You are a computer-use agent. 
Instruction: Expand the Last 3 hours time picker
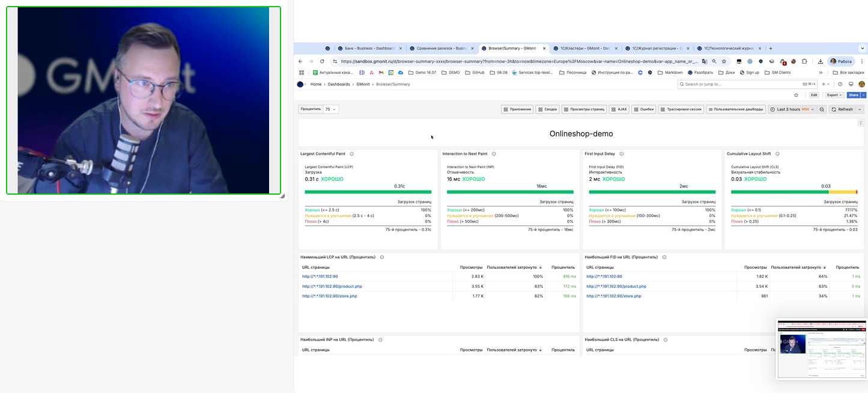(792, 109)
